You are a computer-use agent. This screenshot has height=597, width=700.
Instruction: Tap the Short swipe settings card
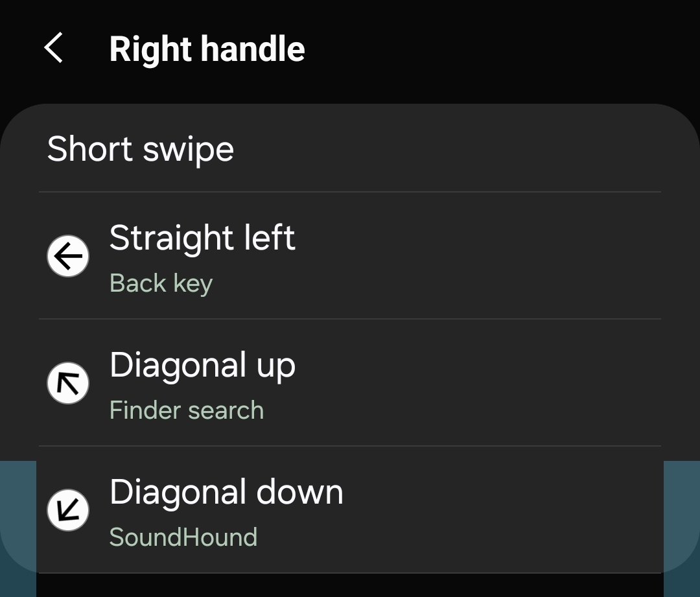point(350,149)
